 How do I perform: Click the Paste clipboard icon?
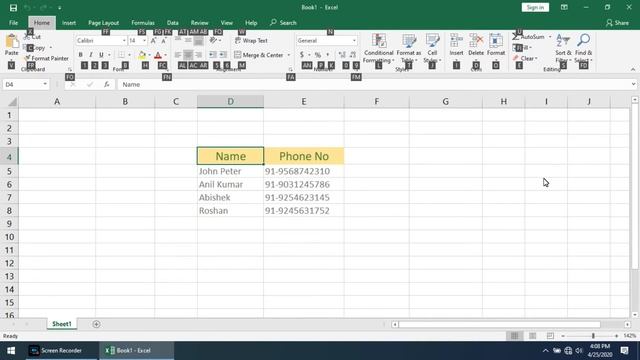(11, 42)
